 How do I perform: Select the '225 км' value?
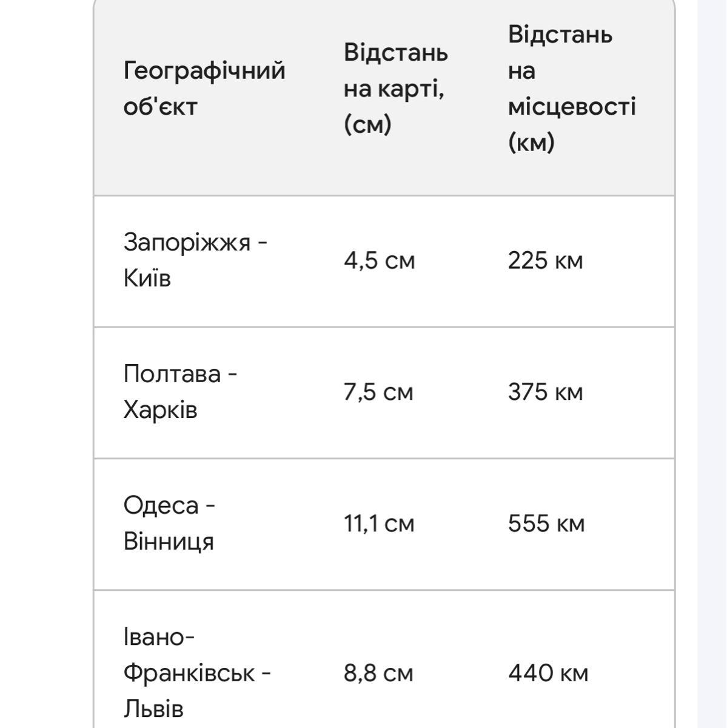(x=546, y=261)
